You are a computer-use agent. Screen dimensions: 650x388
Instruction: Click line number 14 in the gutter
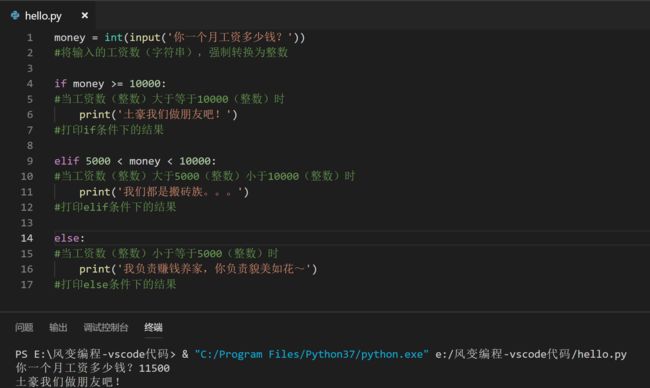[x=27, y=238]
